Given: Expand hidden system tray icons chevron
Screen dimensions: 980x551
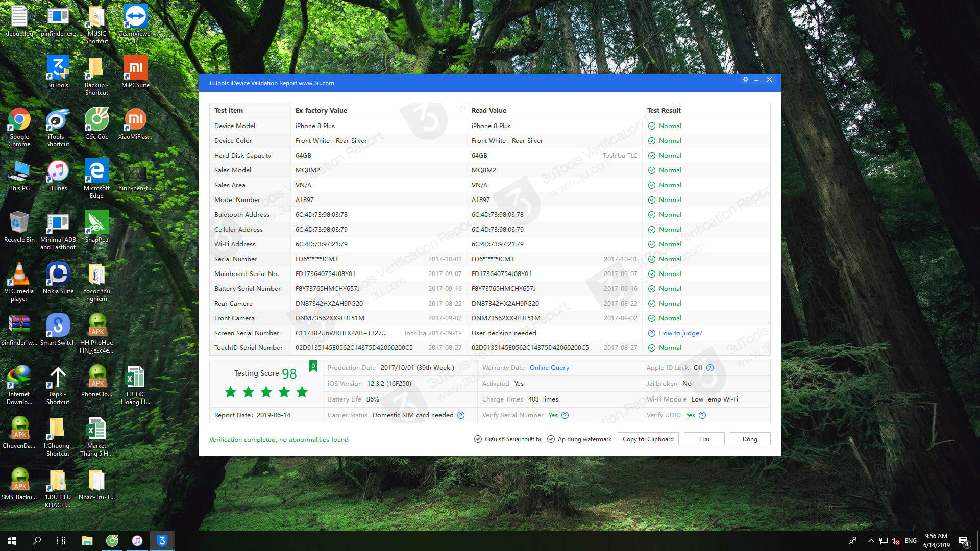Looking at the screenshot, I should (871, 541).
